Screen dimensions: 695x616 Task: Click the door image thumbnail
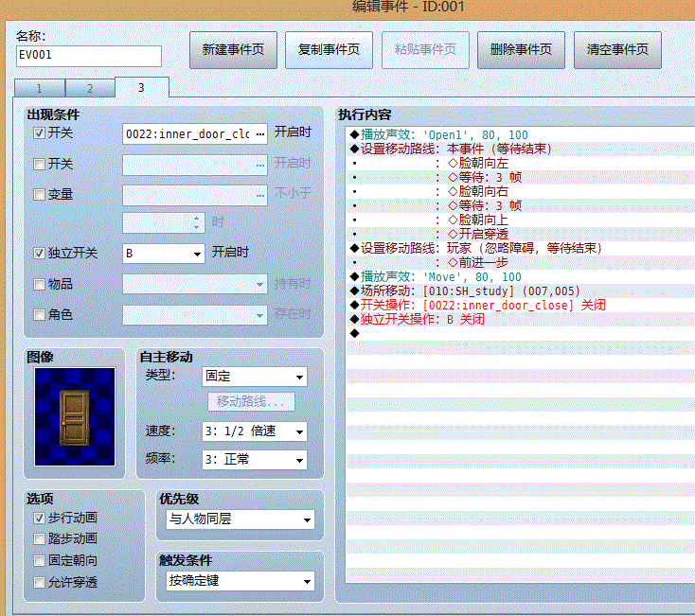point(75,416)
